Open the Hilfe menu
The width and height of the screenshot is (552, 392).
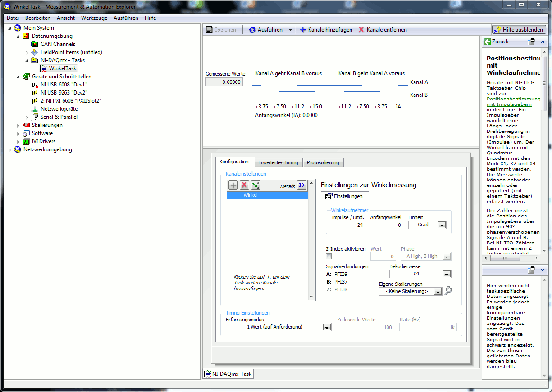click(151, 18)
